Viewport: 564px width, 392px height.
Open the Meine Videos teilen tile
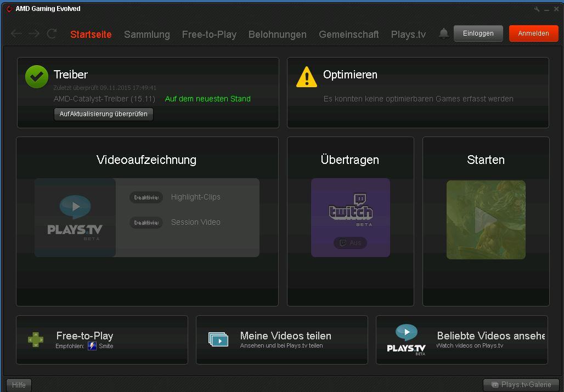point(282,340)
